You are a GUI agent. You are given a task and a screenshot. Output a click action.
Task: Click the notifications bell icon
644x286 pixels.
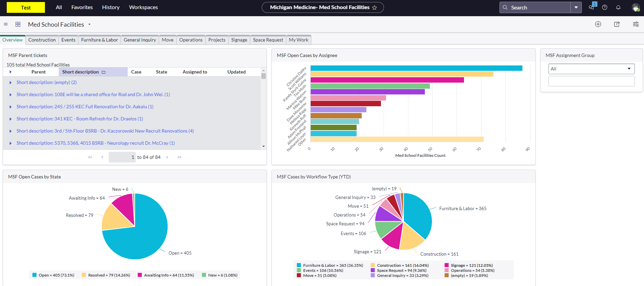point(618,7)
